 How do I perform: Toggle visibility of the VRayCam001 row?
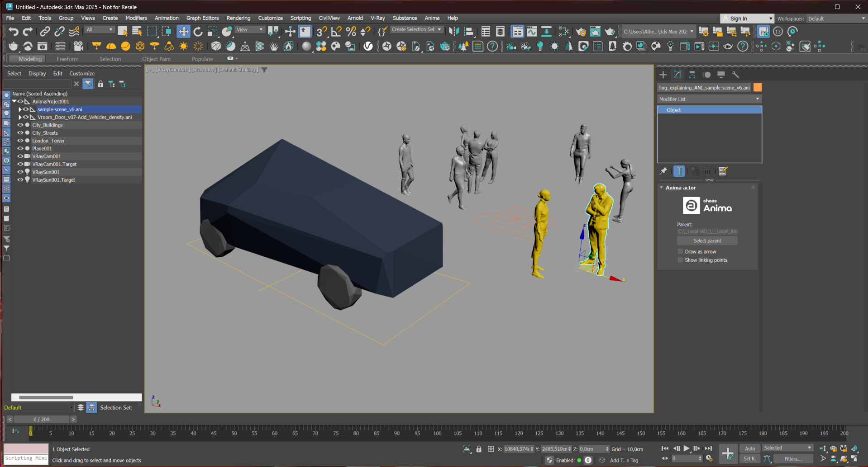[20, 156]
